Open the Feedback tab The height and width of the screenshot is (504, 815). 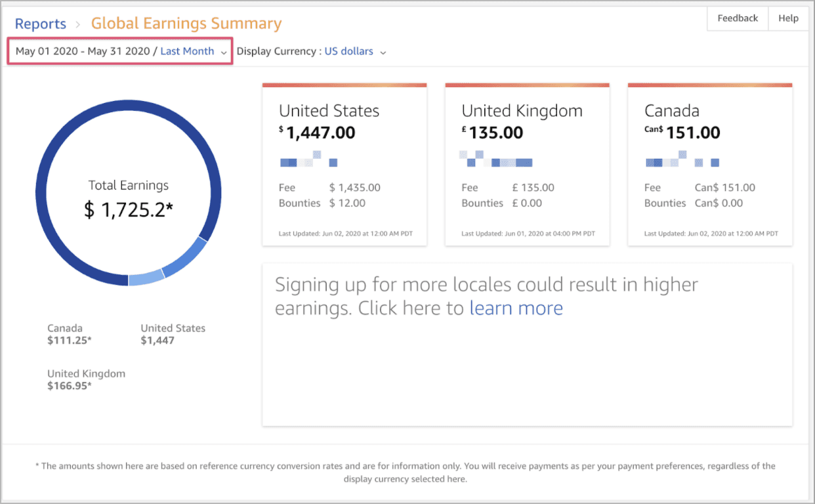tap(738, 18)
